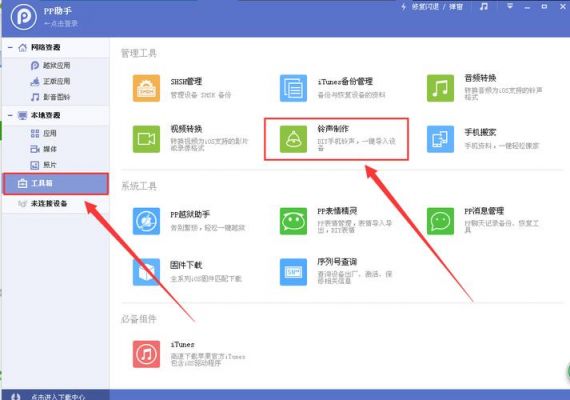Launch the PP越狱助手 jailbreak icon
The height and width of the screenshot is (400, 570).
click(x=146, y=221)
